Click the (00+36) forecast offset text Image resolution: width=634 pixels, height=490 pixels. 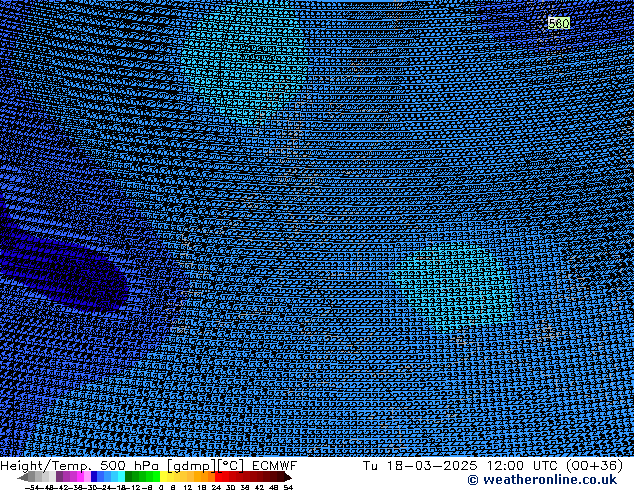pos(594,466)
